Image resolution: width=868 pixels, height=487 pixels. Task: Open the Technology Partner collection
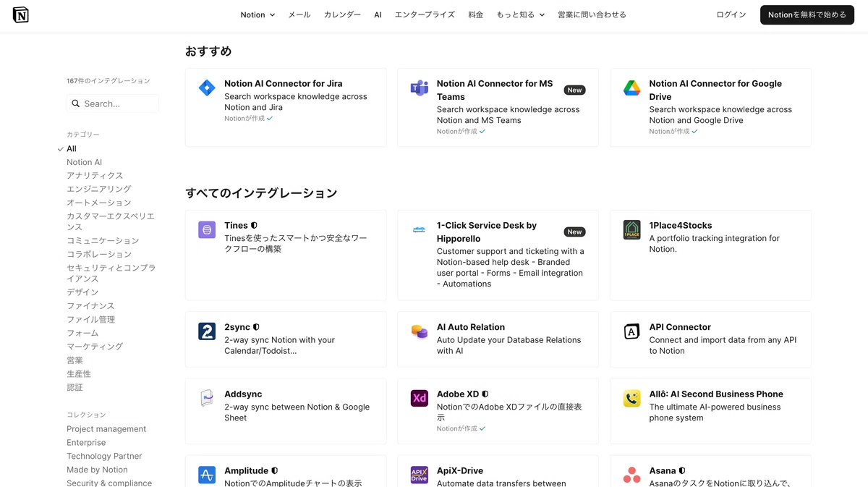104,457
